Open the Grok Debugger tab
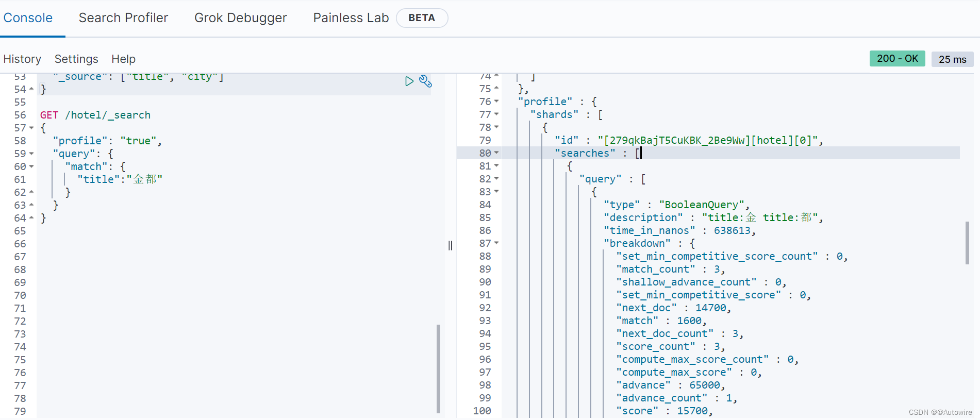Viewport: 980px width, 420px height. tap(241, 18)
